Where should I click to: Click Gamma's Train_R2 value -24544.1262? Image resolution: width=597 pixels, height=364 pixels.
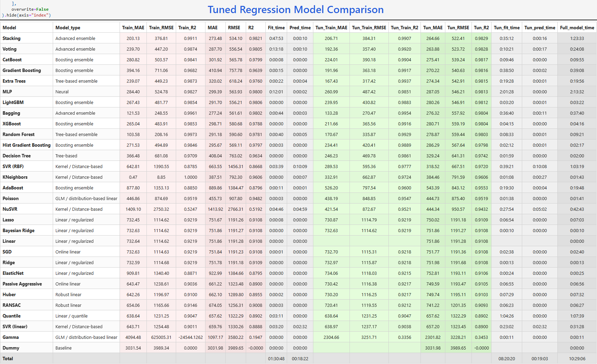[191, 337]
